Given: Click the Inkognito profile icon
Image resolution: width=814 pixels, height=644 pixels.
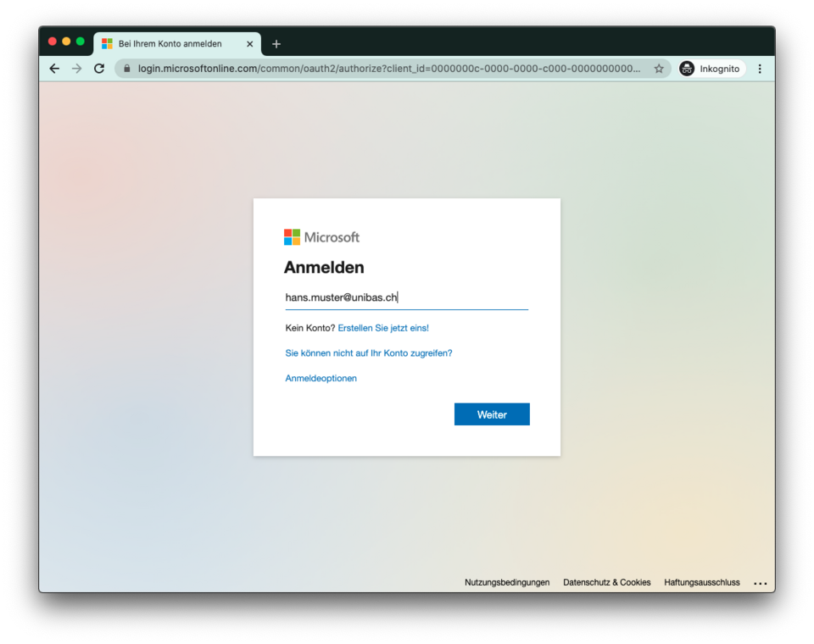Looking at the screenshot, I should (687, 69).
